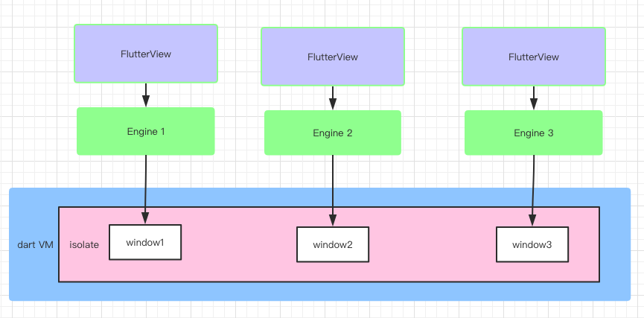Click the 'dart VM' label
The image size is (644, 318).
coord(35,245)
